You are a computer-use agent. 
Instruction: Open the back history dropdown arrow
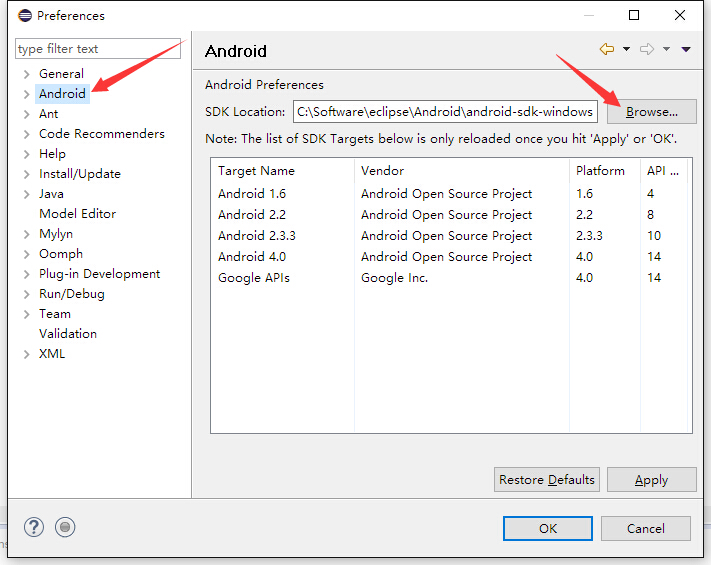(626, 49)
